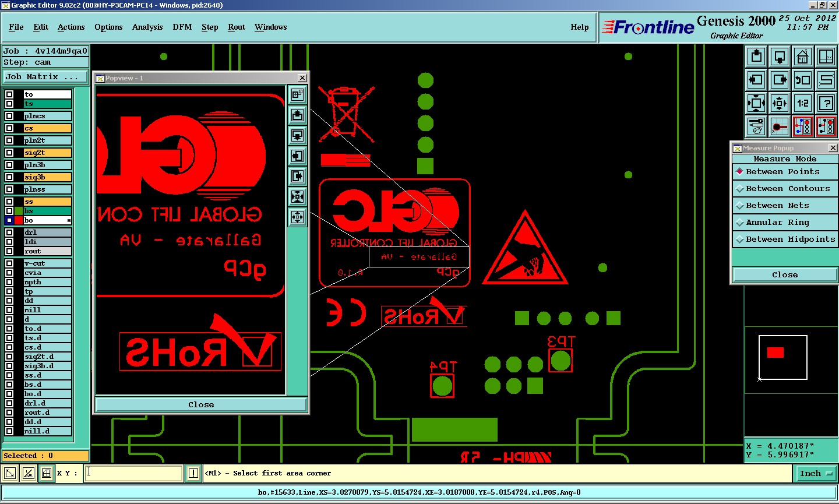Pan the main view up
This screenshot has width=839, height=504.
756,57
